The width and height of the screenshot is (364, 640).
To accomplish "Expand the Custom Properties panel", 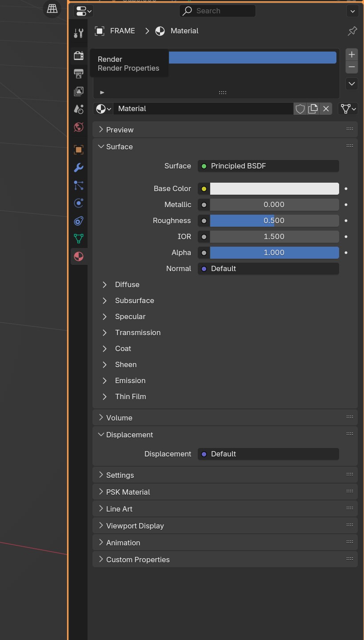I will (225, 560).
